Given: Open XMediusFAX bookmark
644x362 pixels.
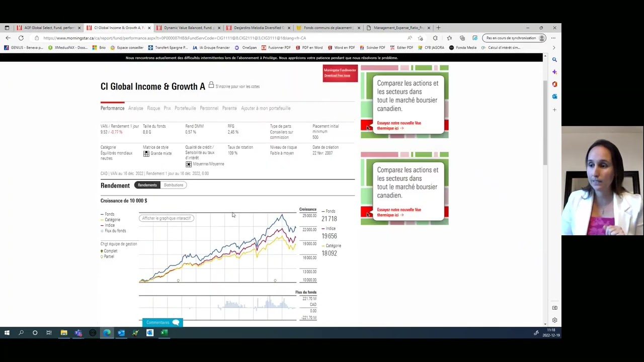Looking at the screenshot, I should pos(67,48).
